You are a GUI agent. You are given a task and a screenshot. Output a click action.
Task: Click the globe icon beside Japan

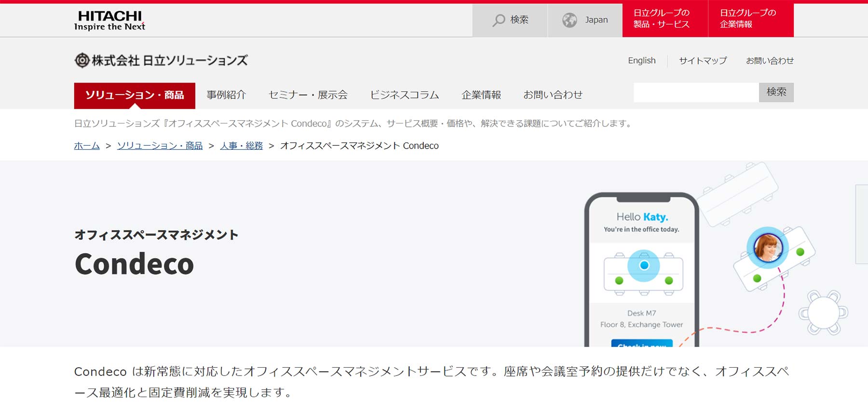[x=570, y=20]
